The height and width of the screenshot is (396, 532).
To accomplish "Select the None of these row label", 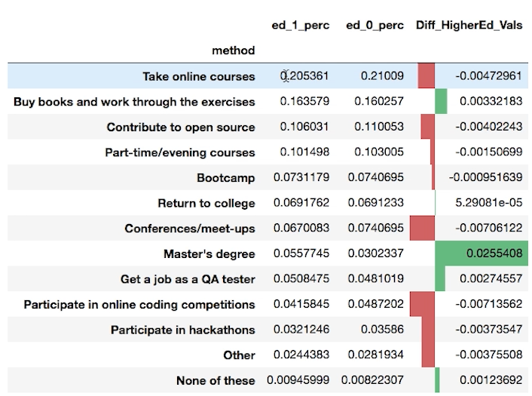I will click(x=216, y=380).
